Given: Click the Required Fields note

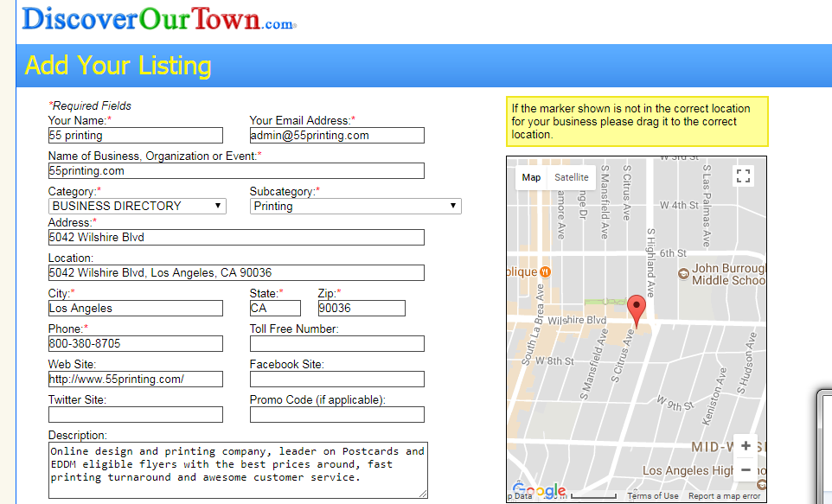Looking at the screenshot, I should [90, 105].
